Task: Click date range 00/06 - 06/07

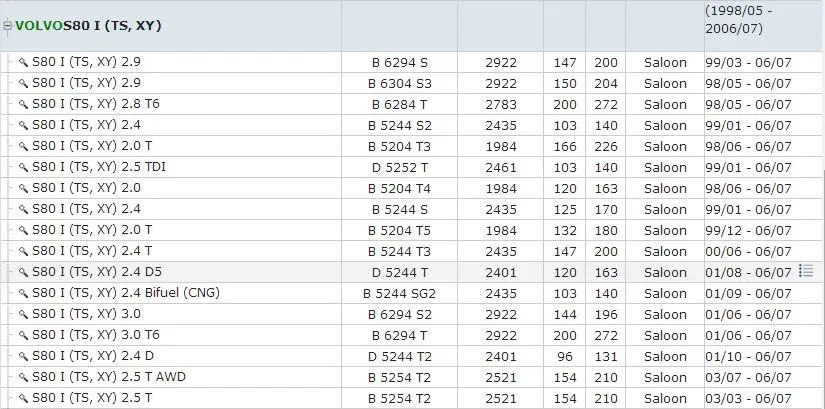Action: point(748,252)
